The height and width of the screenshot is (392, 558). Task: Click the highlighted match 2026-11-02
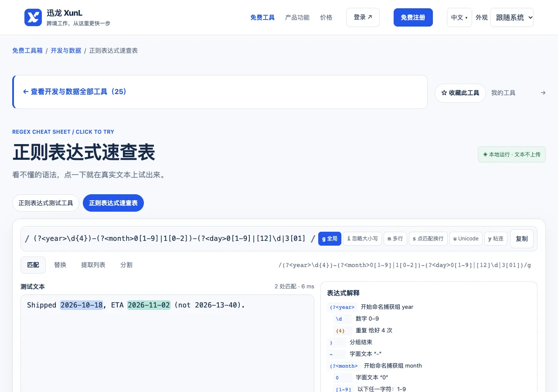click(149, 305)
